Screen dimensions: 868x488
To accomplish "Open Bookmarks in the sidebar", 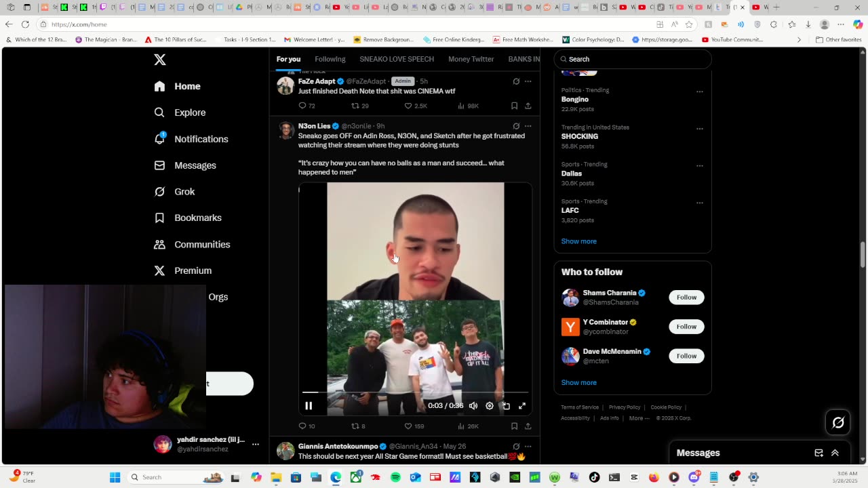I will click(x=188, y=218).
